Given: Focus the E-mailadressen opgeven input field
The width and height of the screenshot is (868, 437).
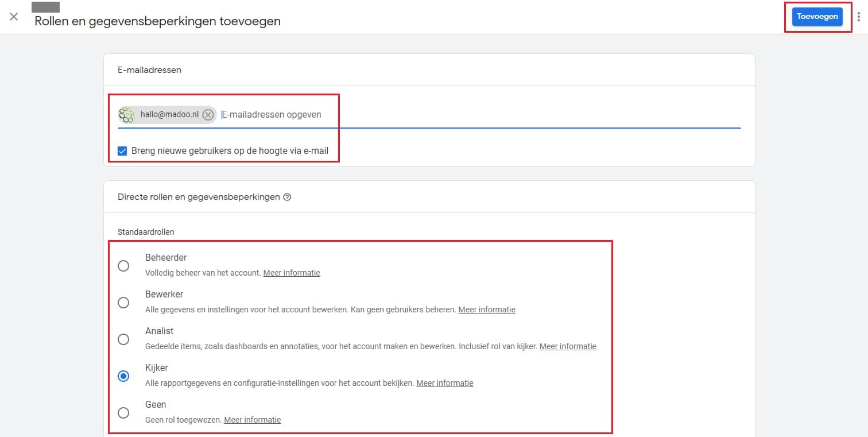Looking at the screenshot, I should click(x=480, y=115).
